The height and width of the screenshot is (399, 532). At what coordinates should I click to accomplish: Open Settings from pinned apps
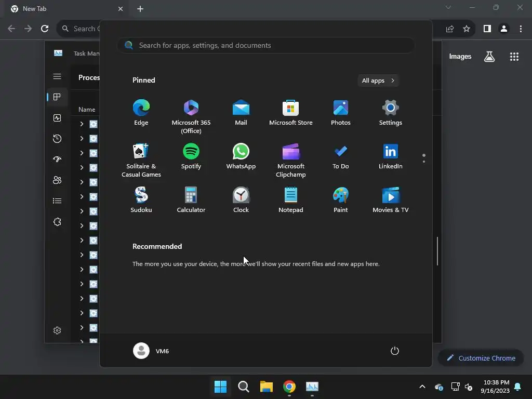click(391, 113)
